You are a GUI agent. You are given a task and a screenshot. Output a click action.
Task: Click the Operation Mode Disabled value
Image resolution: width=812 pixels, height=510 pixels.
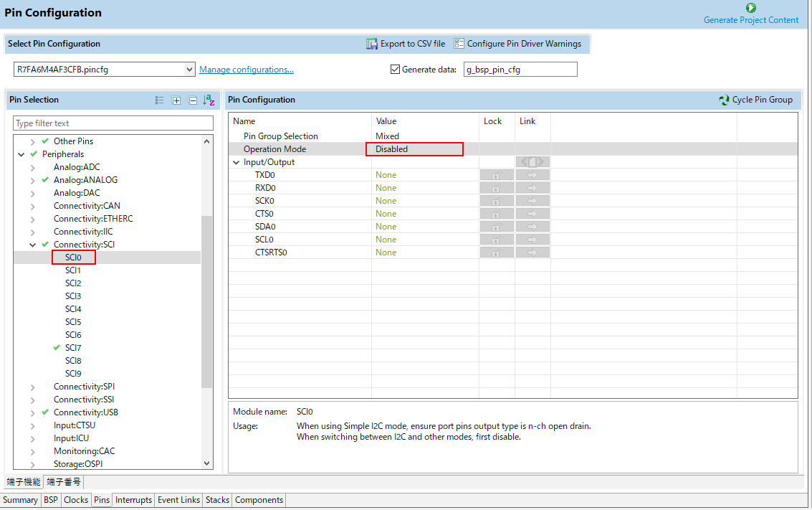pos(414,149)
